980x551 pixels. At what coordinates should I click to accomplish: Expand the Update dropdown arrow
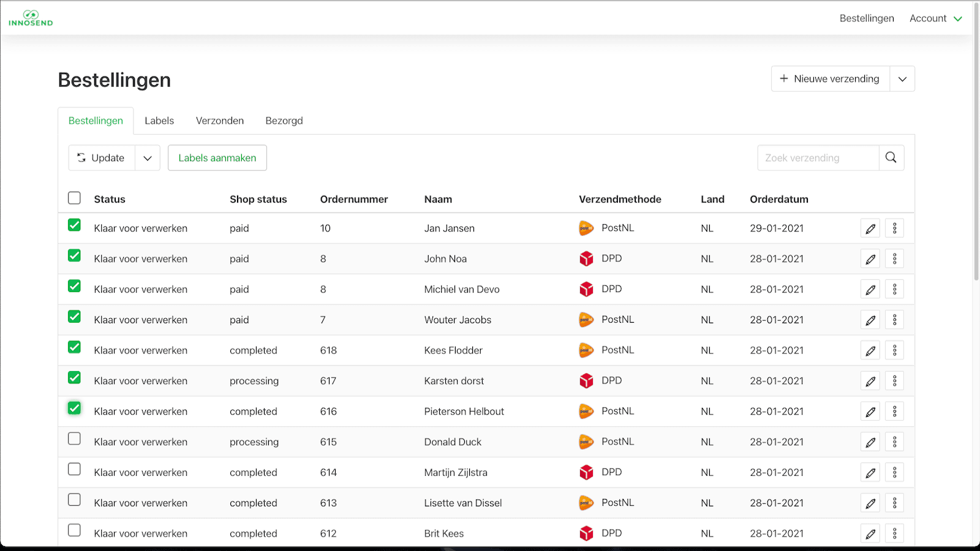pyautogui.click(x=147, y=157)
